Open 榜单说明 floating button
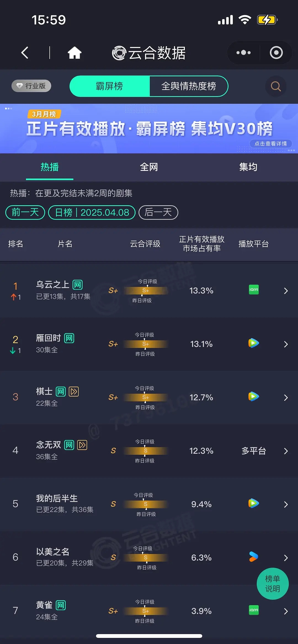Image resolution: width=298 pixels, height=644 pixels. click(273, 584)
